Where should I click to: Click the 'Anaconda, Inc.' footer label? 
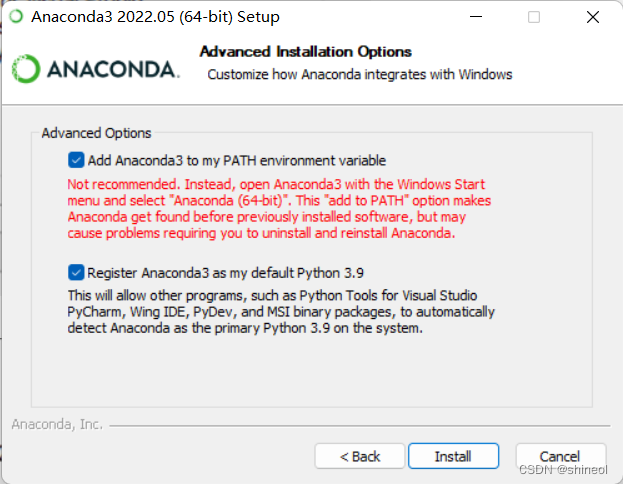pyautogui.click(x=57, y=424)
